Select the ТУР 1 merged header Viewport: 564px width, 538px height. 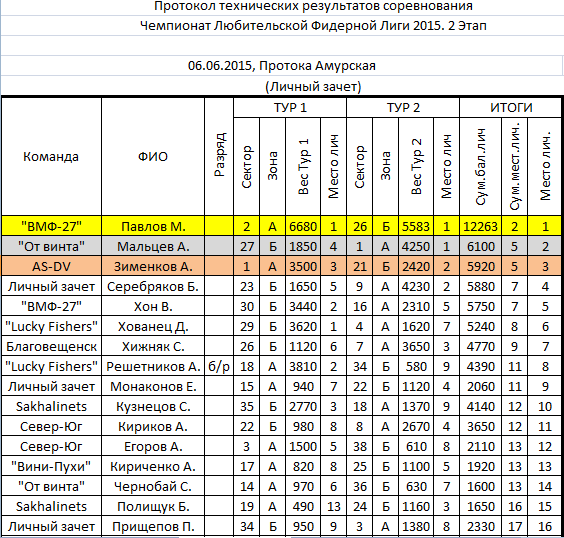pos(290,108)
